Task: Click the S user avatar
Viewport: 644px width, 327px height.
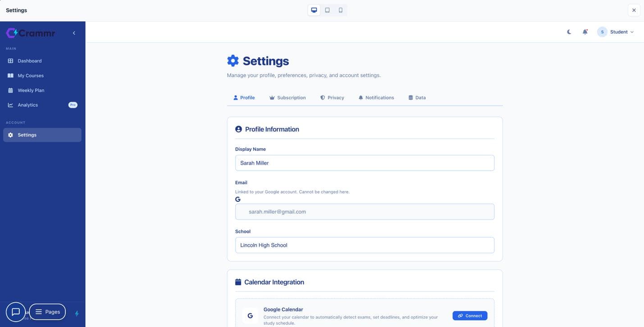Action: tap(602, 32)
